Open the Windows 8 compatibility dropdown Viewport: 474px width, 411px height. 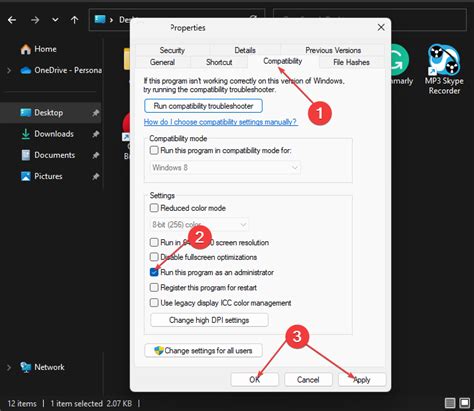225,168
